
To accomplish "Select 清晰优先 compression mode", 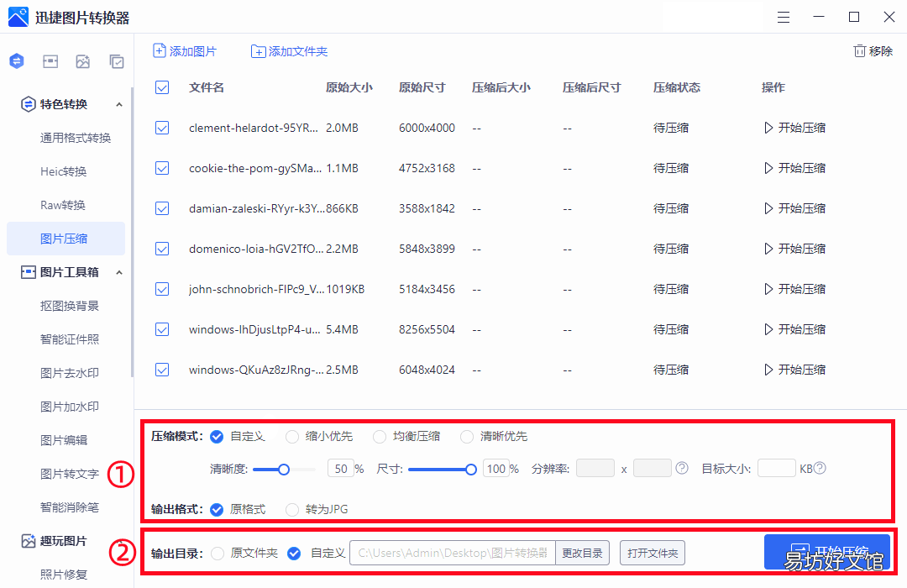I will [467, 436].
